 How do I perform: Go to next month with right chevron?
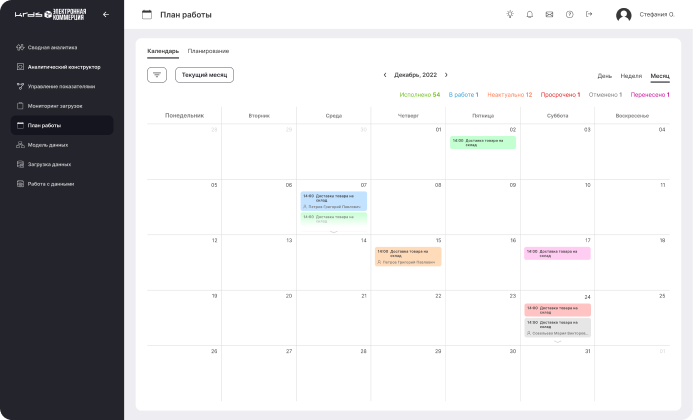pyautogui.click(x=446, y=75)
